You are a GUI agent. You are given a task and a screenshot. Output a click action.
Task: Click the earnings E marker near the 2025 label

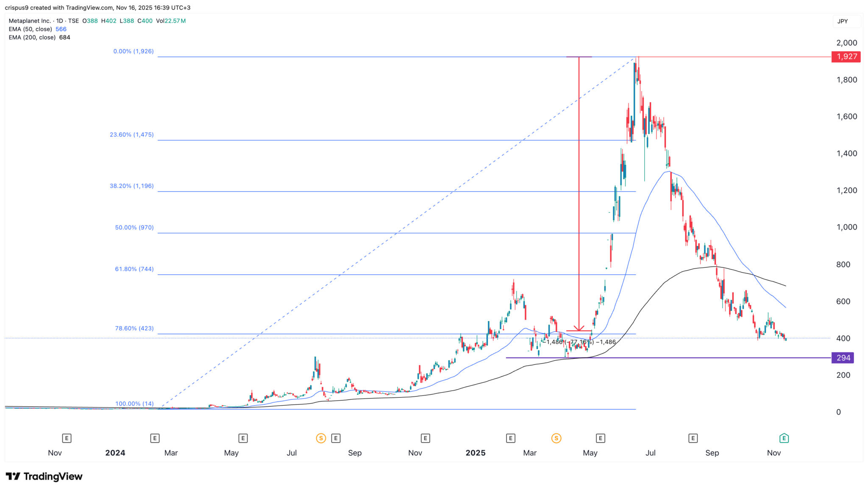pos(511,438)
